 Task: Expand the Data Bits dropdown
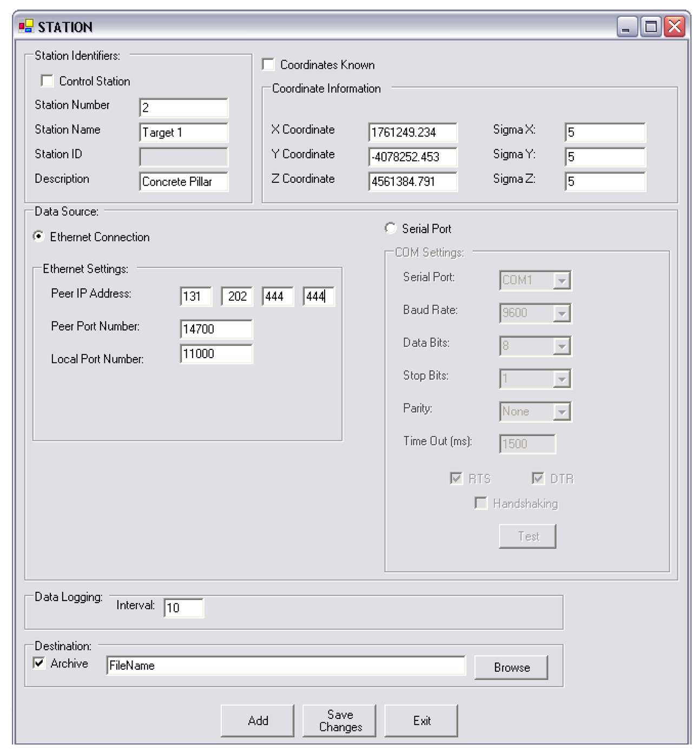click(562, 346)
